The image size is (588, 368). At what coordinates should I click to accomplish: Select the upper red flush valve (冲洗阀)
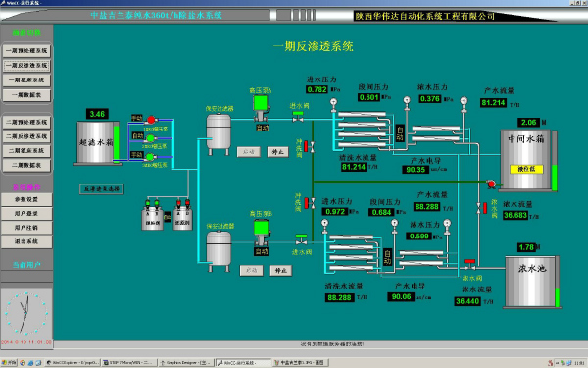point(309,146)
